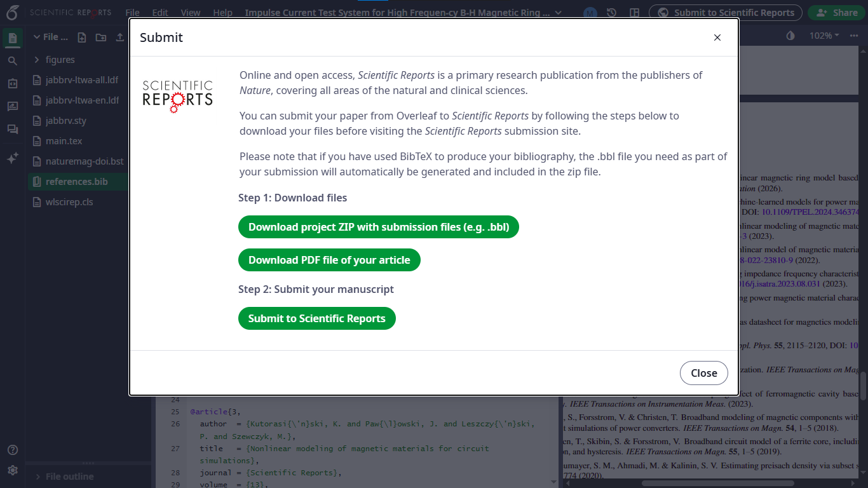
Task: Open the project search sidebar icon
Action: [x=12, y=61]
